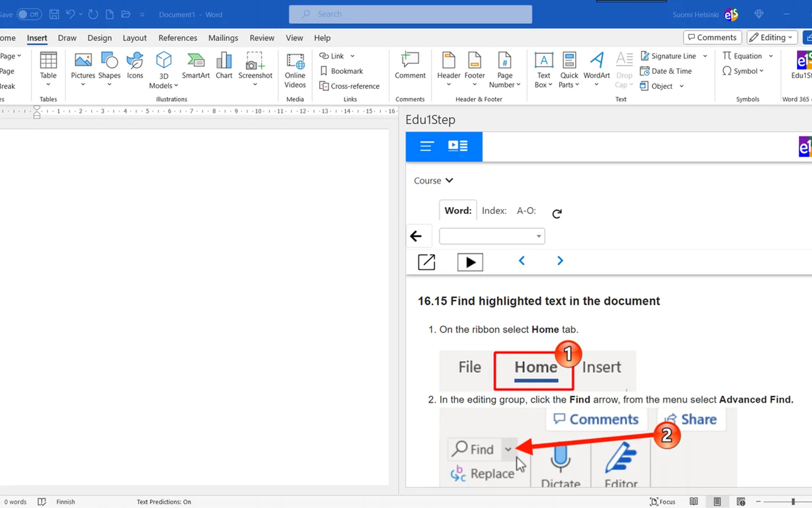The image size is (812, 508).
Task: Open the Editing mode dropdown
Action: pyautogui.click(x=772, y=38)
